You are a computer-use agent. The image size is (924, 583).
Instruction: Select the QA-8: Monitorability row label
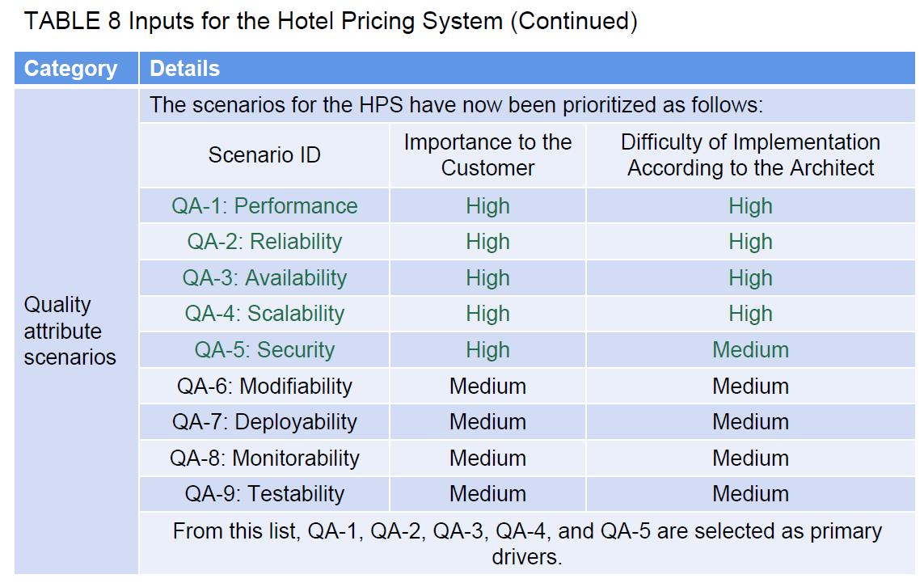pyautogui.click(x=264, y=458)
